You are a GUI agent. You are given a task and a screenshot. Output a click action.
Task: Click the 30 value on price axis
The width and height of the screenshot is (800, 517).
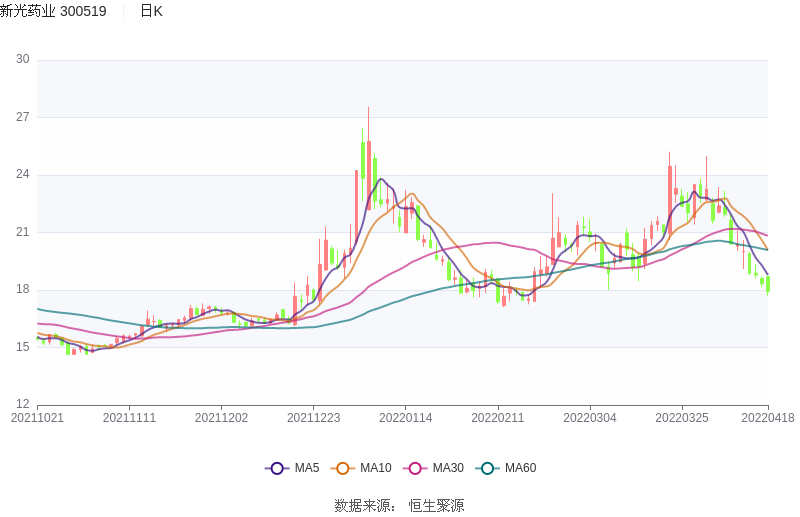(x=22, y=60)
